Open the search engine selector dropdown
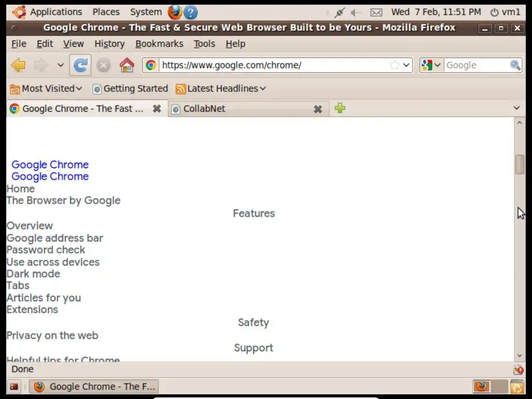Viewport: 532px width, 399px height. (x=431, y=65)
